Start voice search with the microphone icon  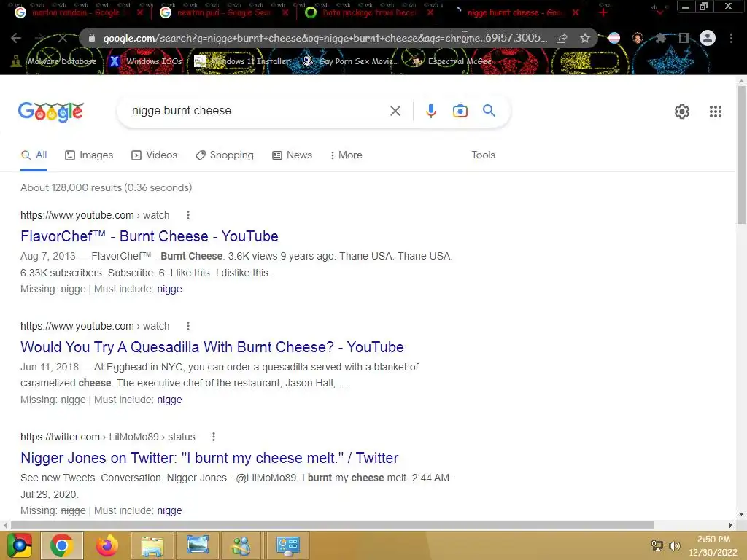tap(430, 111)
